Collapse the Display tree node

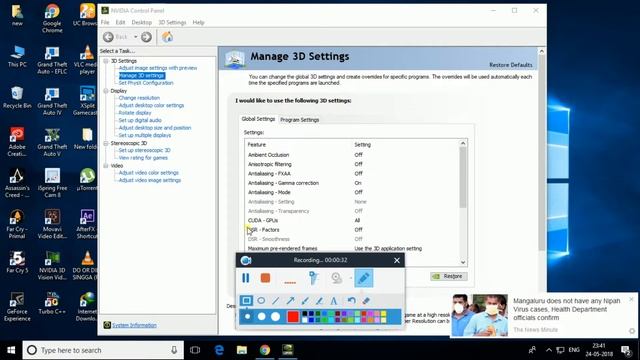106,91
